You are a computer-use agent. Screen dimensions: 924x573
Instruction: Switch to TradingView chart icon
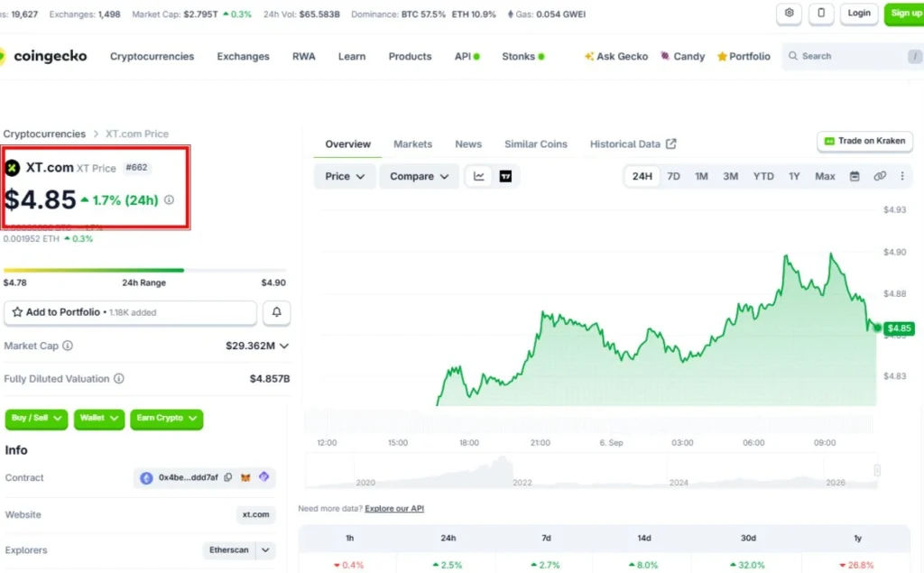pos(505,176)
